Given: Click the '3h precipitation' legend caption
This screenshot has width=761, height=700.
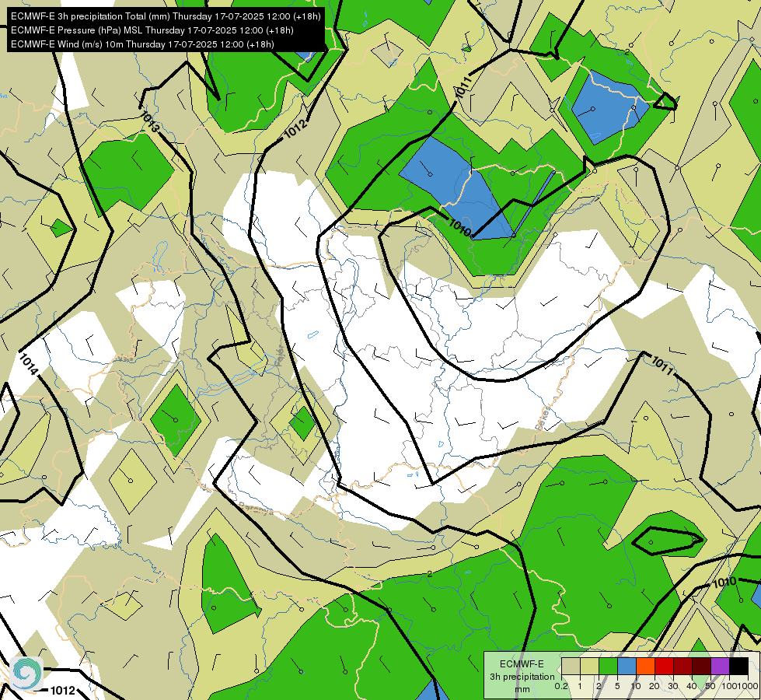Looking at the screenshot, I should click(522, 677).
